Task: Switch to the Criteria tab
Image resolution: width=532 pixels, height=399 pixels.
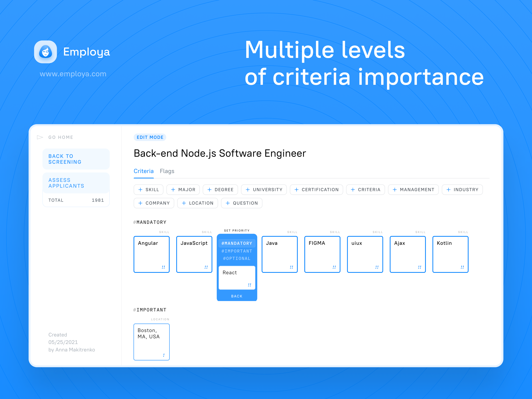Action: coord(144,171)
